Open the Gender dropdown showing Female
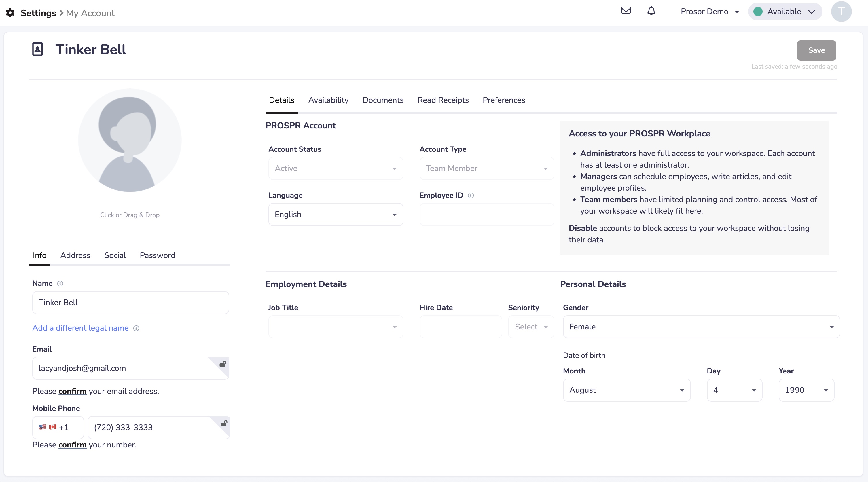 tap(701, 327)
